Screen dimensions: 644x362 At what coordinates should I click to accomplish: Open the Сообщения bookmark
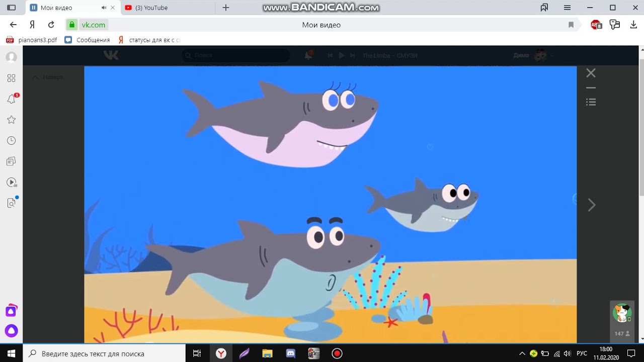point(87,40)
